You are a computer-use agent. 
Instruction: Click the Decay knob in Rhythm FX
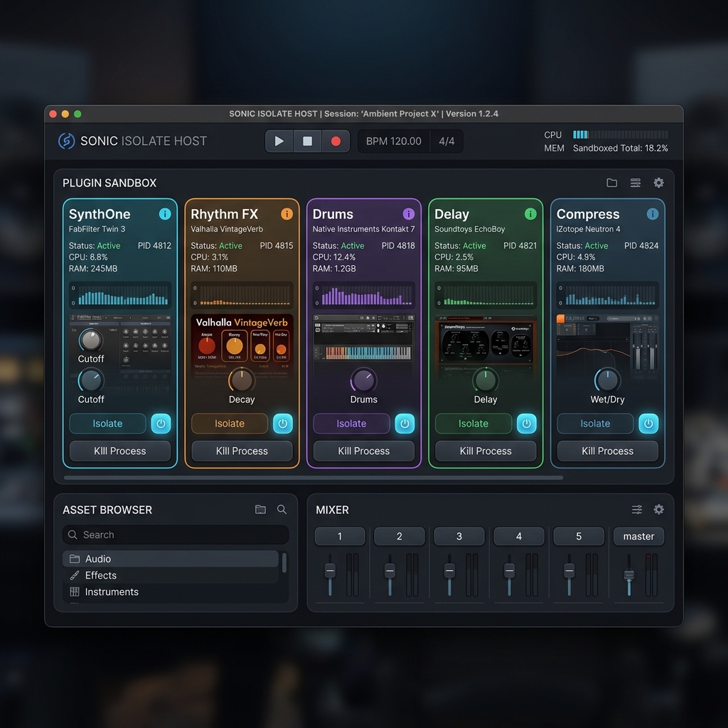click(242, 380)
